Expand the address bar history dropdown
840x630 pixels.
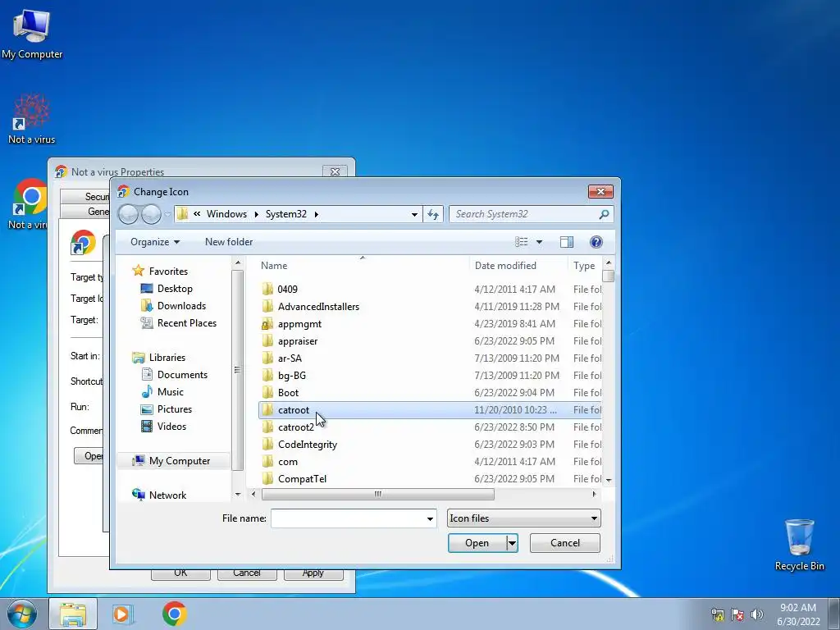pos(414,214)
